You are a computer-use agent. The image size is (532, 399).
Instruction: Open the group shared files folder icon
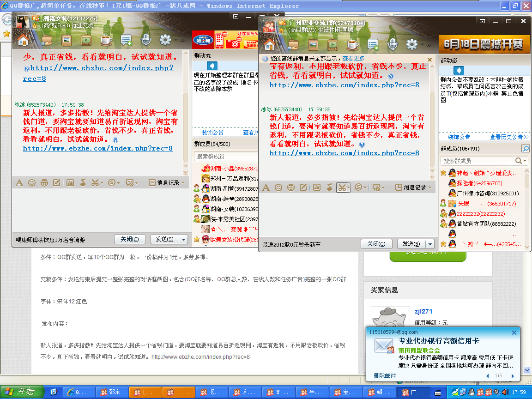293,44
